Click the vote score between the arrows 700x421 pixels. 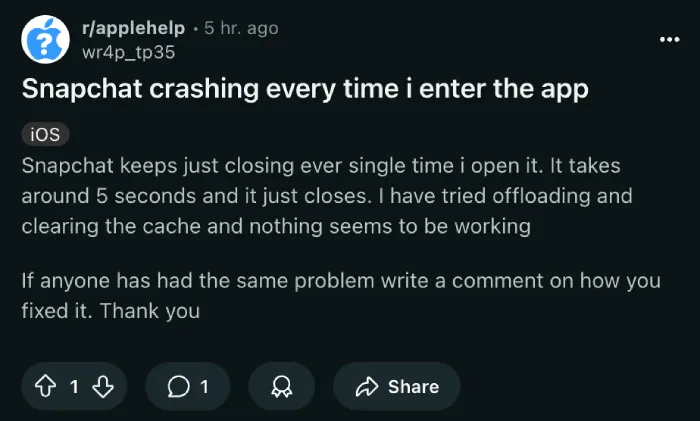[x=74, y=387]
